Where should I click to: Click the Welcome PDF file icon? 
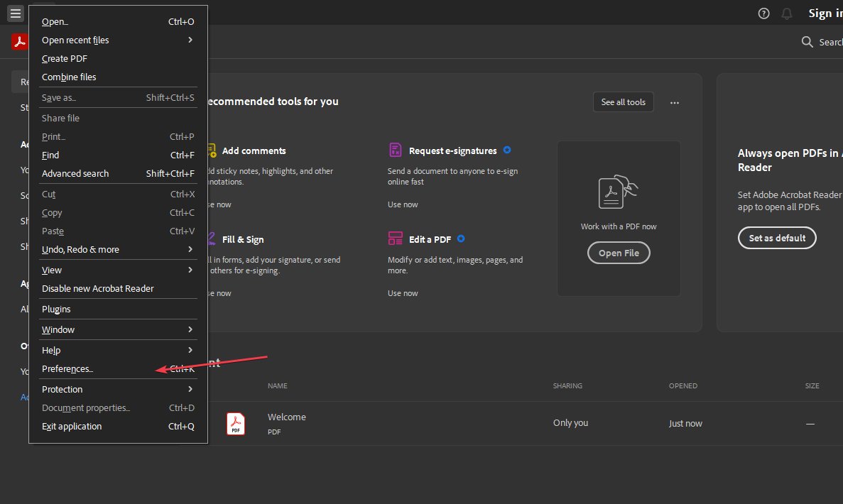coord(236,423)
